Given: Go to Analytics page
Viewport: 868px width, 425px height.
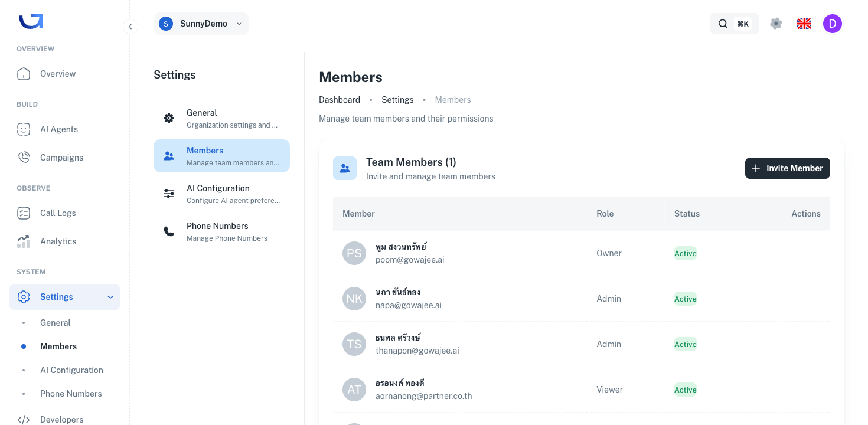Looking at the screenshot, I should tap(64, 241).
